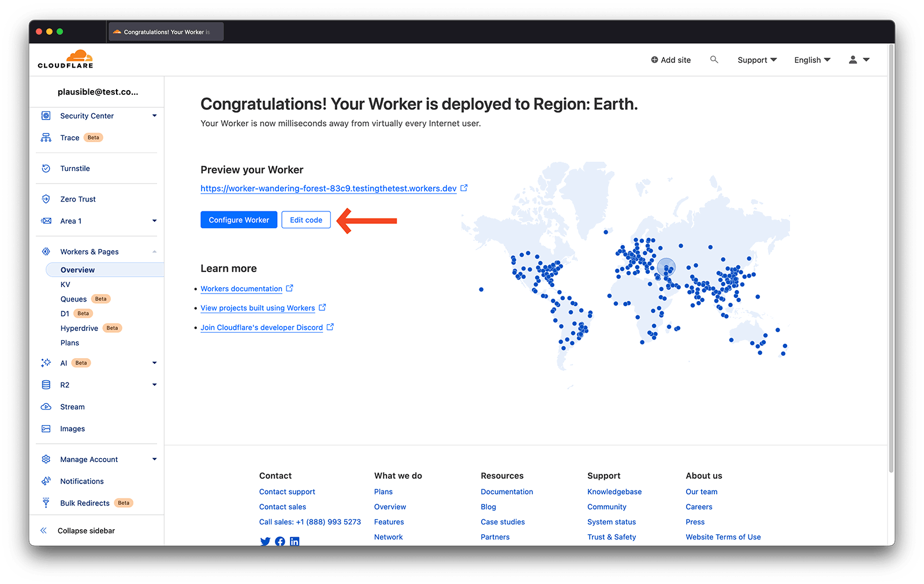Open the Queues submenu item
The height and width of the screenshot is (584, 924).
pyautogui.click(x=73, y=299)
